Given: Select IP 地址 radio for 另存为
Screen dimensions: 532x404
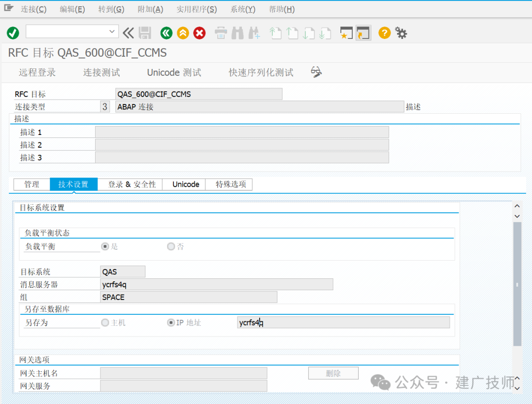Looking at the screenshot, I should point(170,323).
